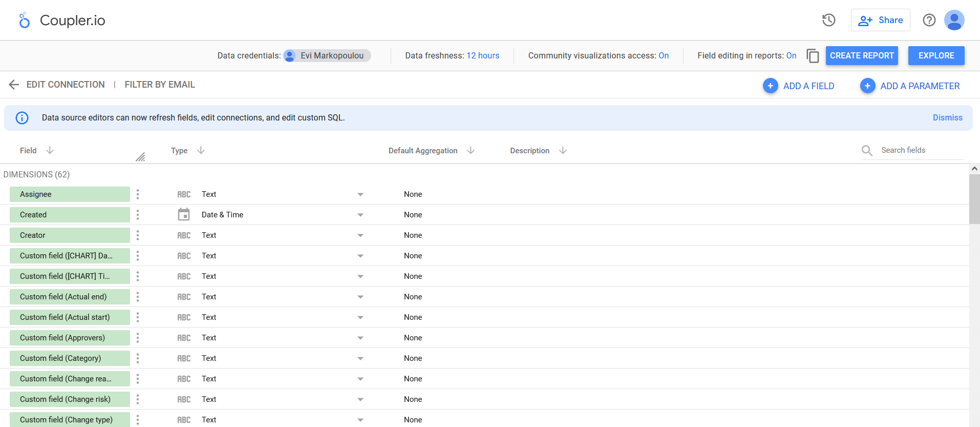Open the user account avatar
This screenshot has height=427, width=980.
(954, 20)
